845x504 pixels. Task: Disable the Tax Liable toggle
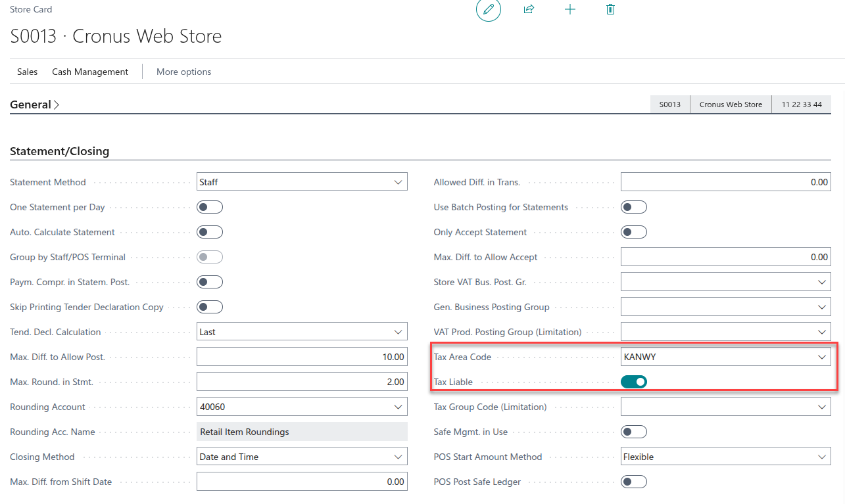pyautogui.click(x=634, y=382)
